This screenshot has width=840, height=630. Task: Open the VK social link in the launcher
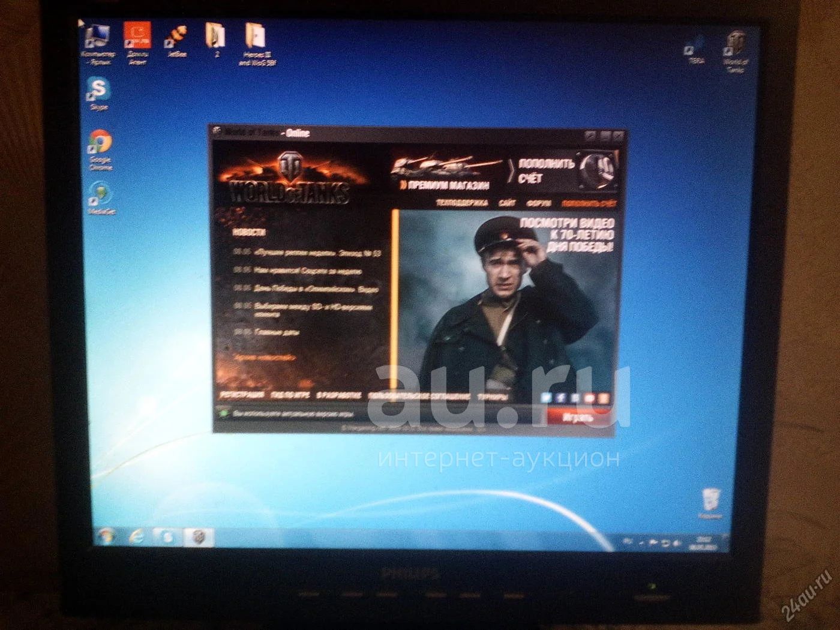pos(575,398)
